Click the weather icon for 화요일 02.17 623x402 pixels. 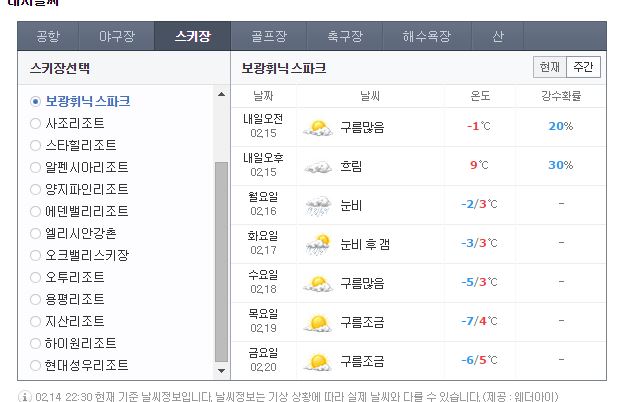pos(318,244)
